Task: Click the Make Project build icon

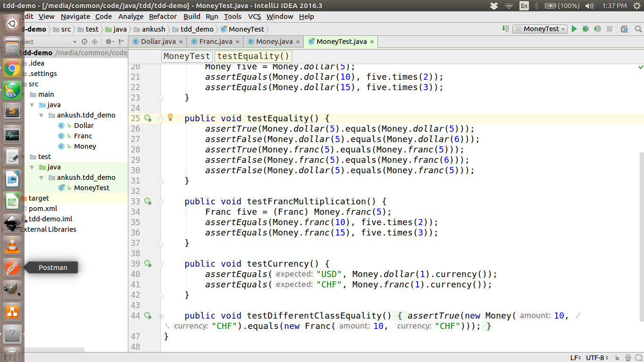Action: point(506,29)
